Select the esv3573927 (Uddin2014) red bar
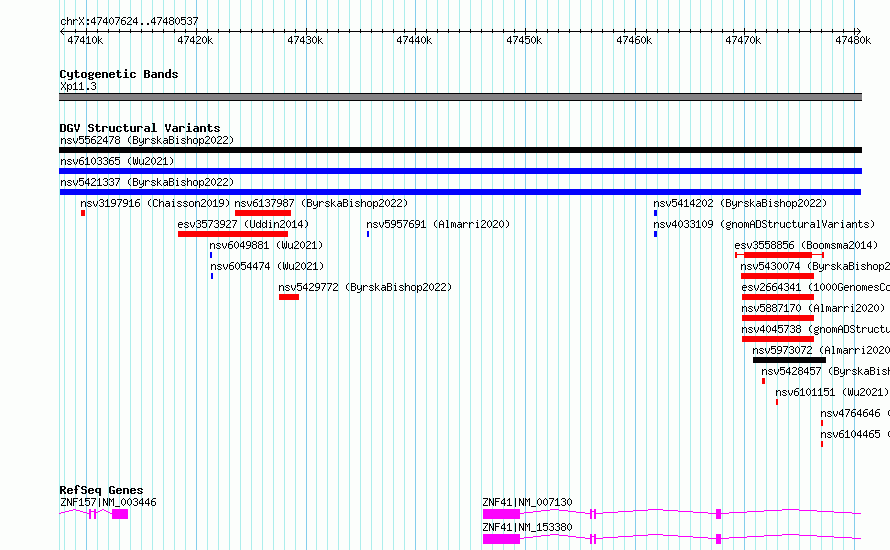The image size is (890, 550). tap(233, 234)
